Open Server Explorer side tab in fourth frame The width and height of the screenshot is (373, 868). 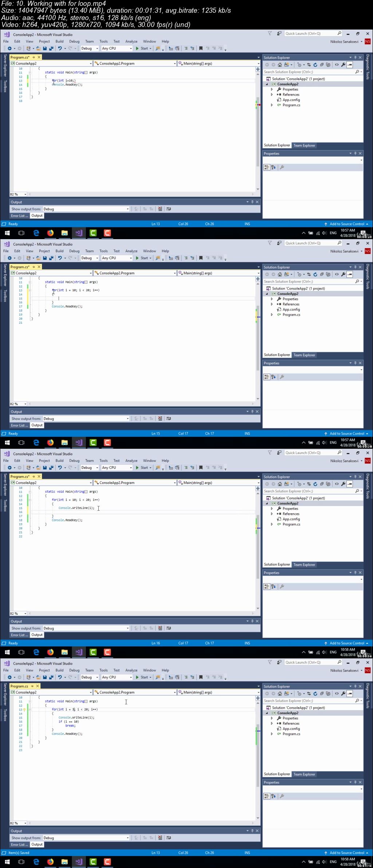point(5,694)
